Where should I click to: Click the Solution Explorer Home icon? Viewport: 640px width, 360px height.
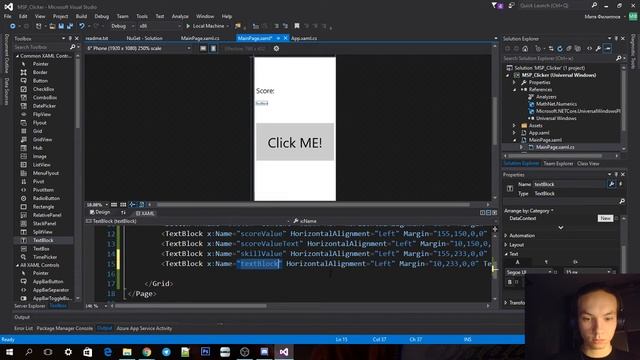click(x=525, y=49)
